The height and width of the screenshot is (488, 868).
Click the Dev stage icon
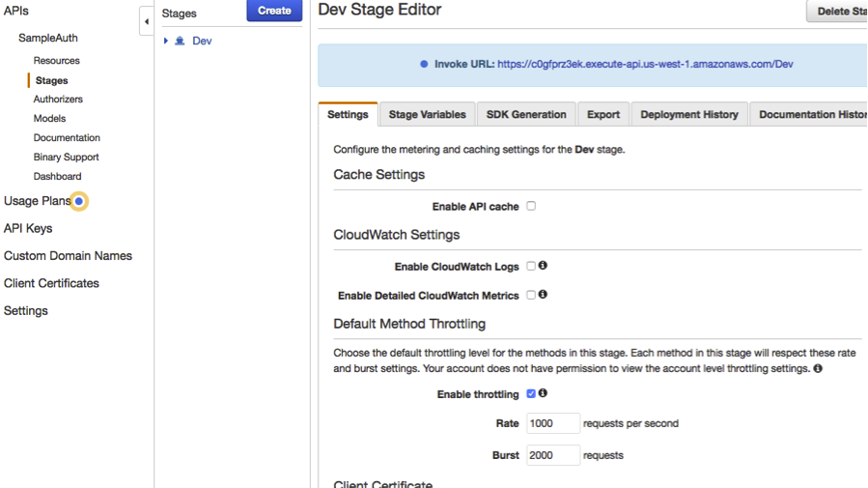point(180,42)
